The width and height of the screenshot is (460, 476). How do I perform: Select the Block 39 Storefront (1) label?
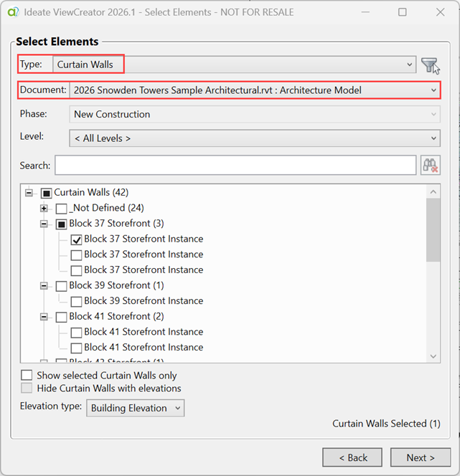coord(116,285)
